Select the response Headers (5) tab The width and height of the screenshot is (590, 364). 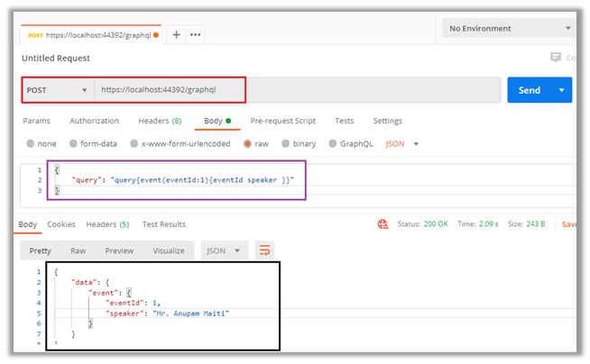point(107,224)
